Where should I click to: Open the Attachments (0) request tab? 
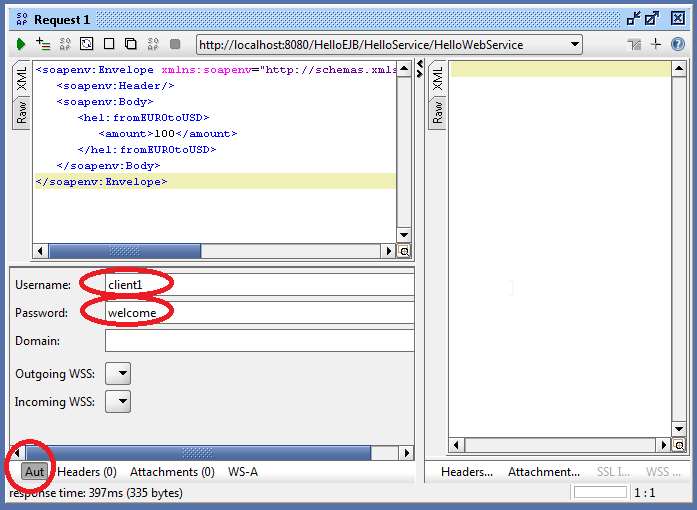pyautogui.click(x=172, y=471)
